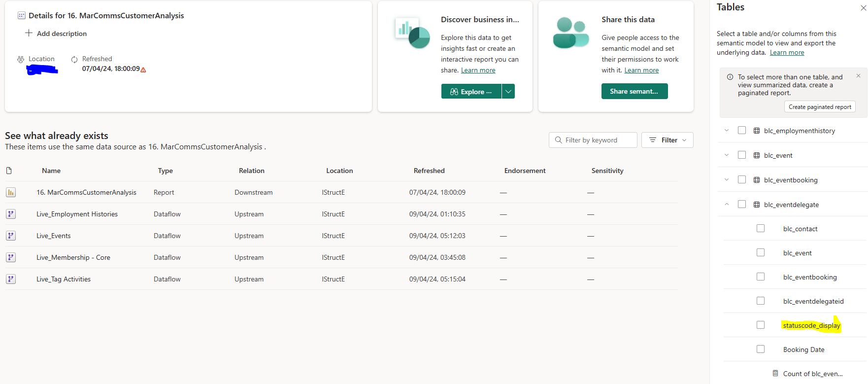Expand the top-level blc_event table

coord(727,155)
